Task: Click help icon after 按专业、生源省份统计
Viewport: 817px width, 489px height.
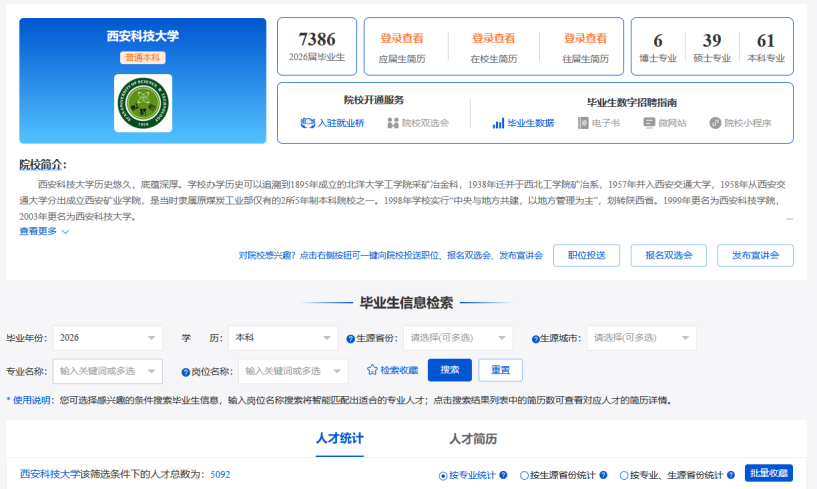Action: click(x=731, y=475)
